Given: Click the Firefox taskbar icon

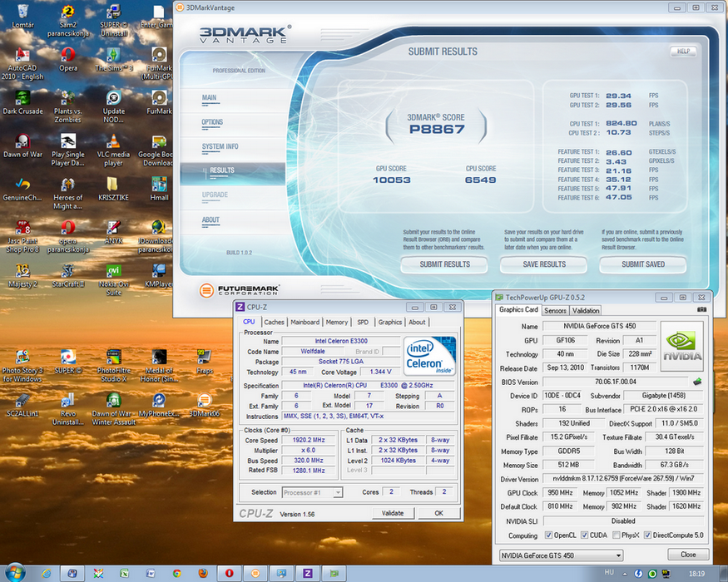Looking at the screenshot, I should point(203,574).
